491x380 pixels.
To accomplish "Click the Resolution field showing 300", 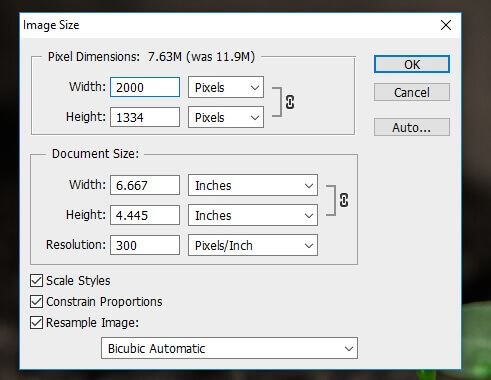I will pyautogui.click(x=145, y=245).
